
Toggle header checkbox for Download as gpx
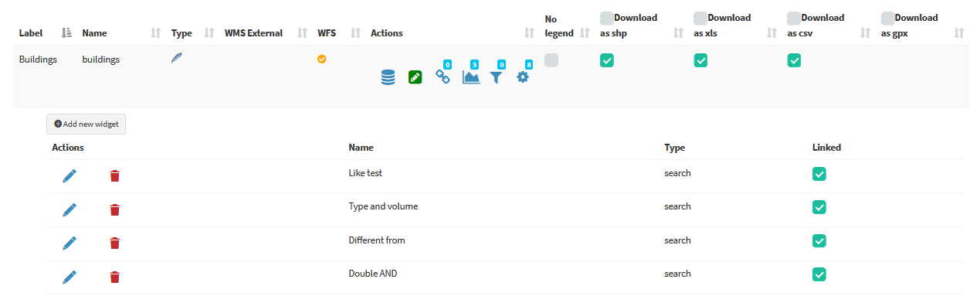coord(888,18)
